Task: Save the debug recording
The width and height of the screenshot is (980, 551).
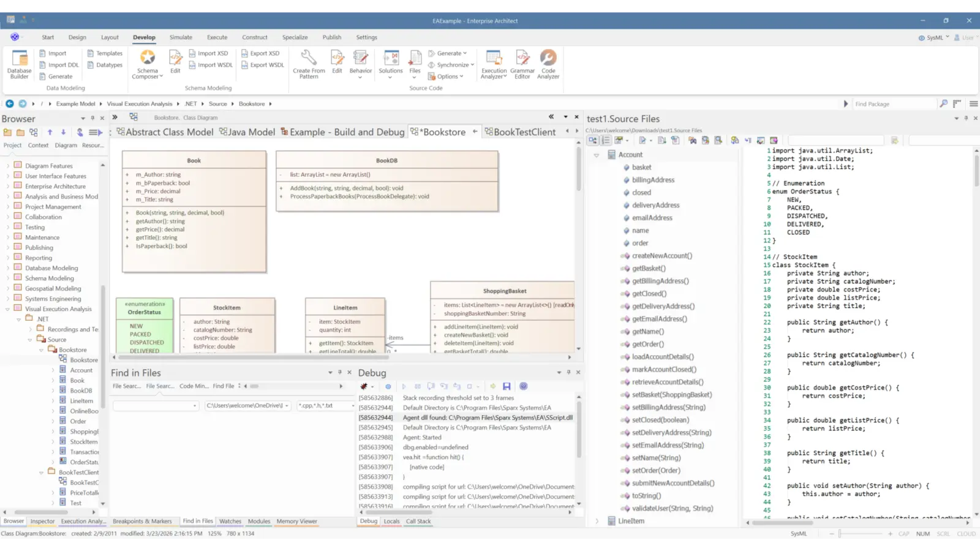Action: [507, 386]
